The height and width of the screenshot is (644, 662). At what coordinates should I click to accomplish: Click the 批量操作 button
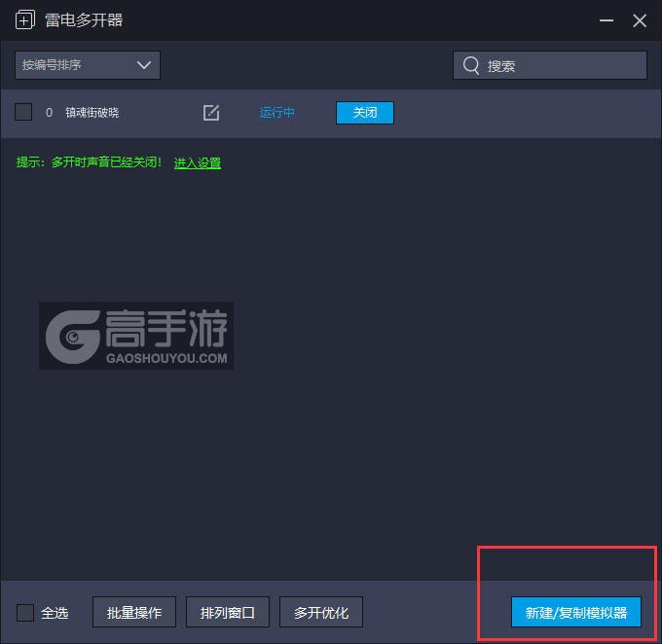134,612
